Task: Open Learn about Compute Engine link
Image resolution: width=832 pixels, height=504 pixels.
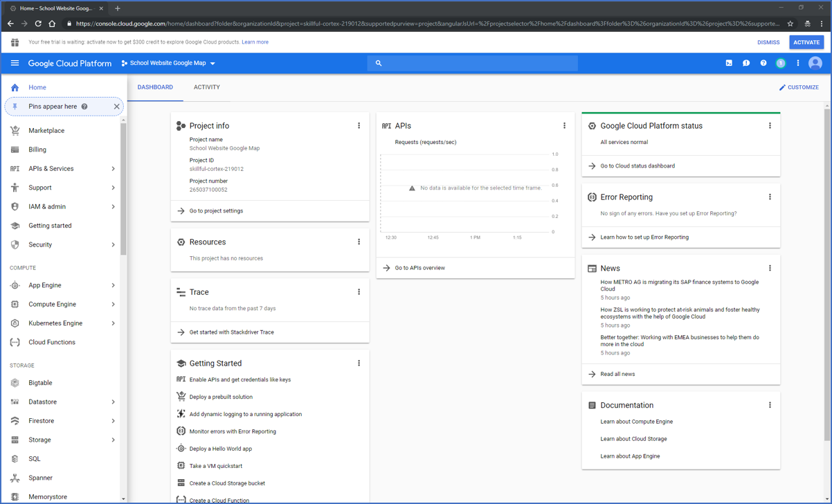Action: click(637, 422)
